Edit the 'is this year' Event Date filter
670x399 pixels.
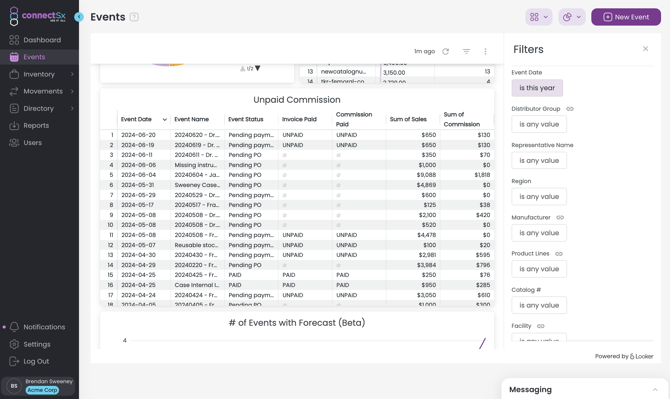click(537, 88)
